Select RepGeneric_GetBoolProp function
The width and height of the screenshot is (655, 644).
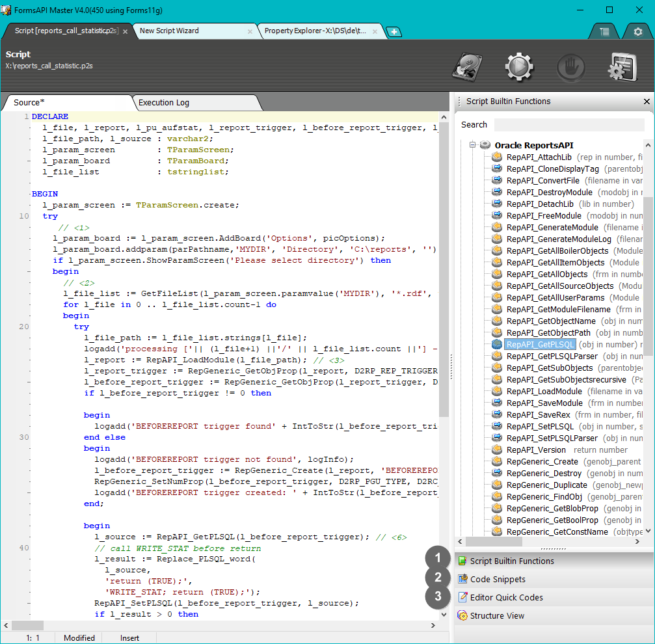(x=552, y=520)
